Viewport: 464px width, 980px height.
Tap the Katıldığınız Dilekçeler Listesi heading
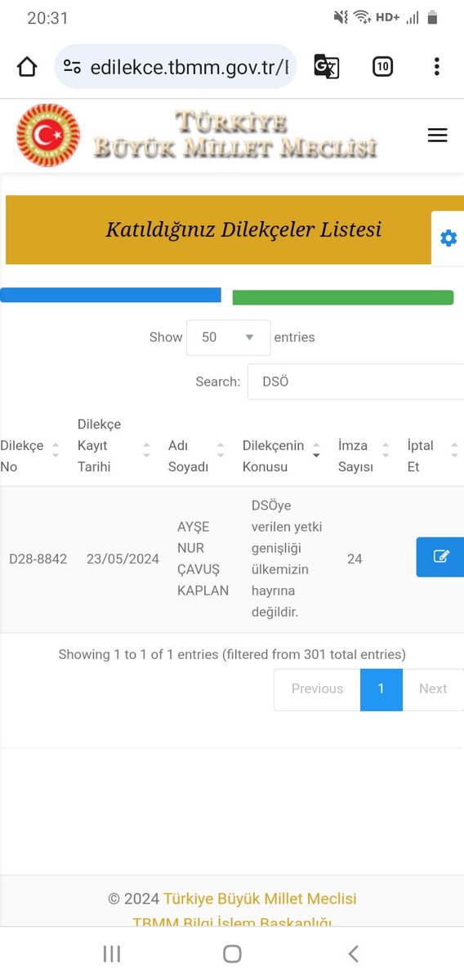coord(243,229)
